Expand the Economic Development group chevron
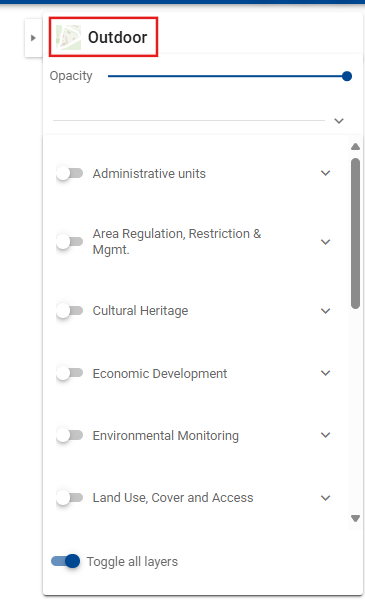Screen dimensions: 365x605 [x=326, y=373]
